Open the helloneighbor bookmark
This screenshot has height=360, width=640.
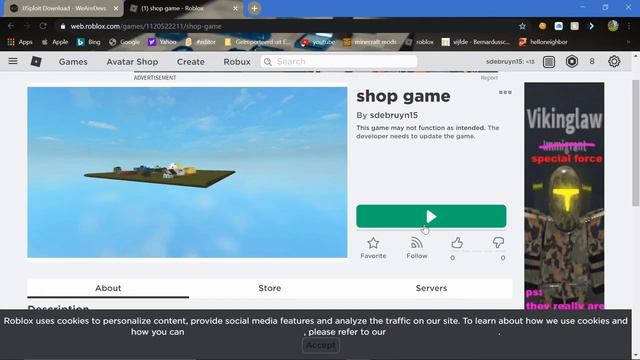543,42
